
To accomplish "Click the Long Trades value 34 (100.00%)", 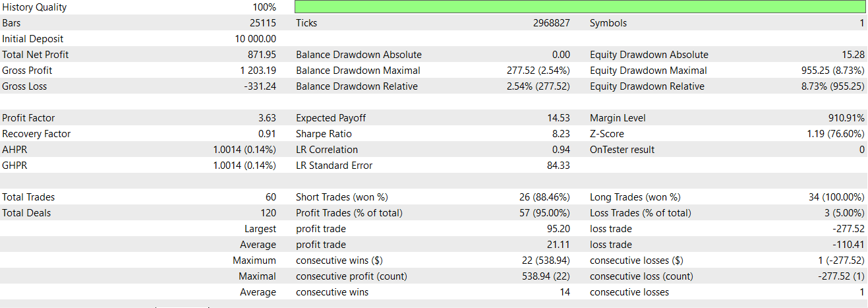I will click(836, 197).
